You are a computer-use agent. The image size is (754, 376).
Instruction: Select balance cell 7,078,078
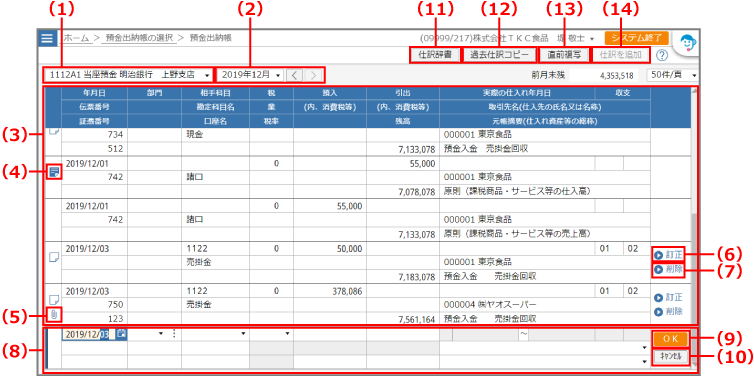tap(417, 192)
